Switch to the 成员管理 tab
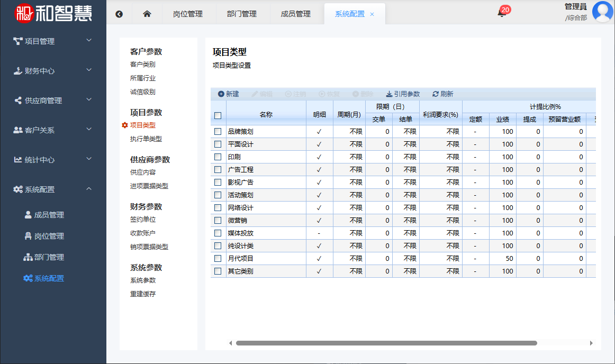This screenshot has width=615, height=364. pos(296,14)
